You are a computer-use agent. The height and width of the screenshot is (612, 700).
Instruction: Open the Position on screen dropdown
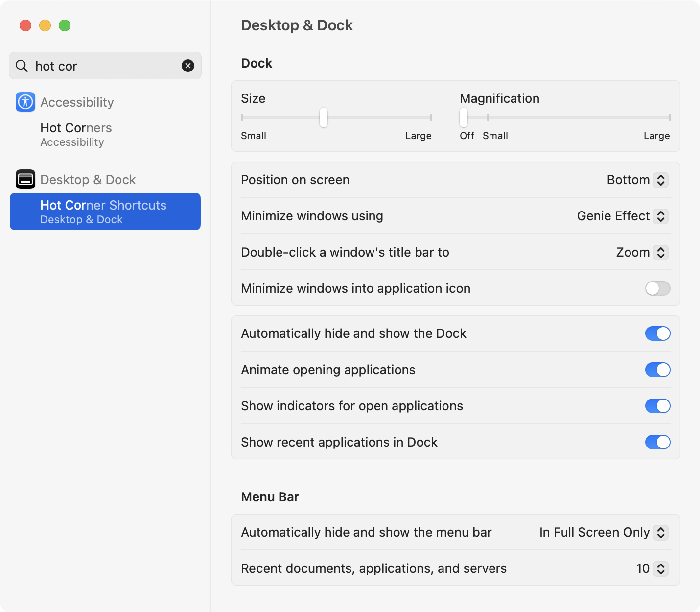click(637, 180)
